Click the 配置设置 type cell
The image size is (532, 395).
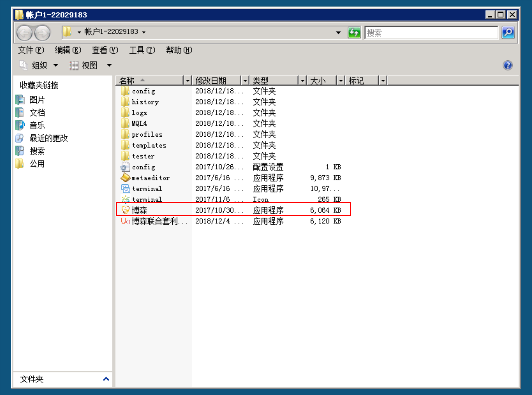point(268,167)
